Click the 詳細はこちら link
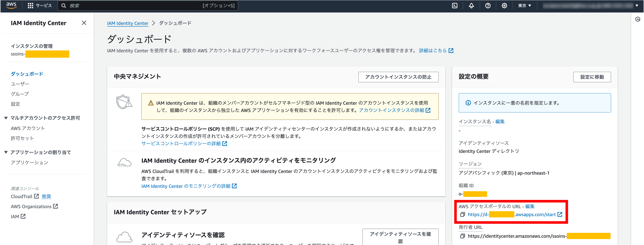This screenshot has height=245, width=644. point(433,51)
